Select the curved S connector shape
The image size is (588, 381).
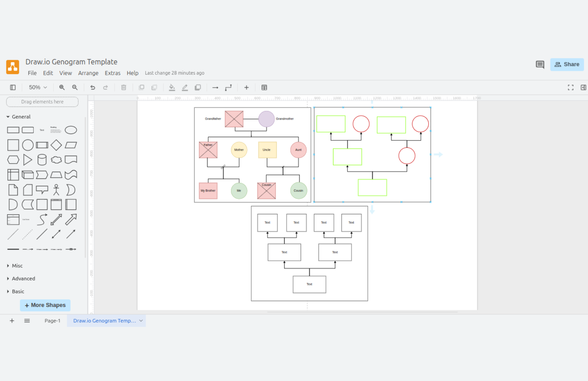tap(42, 220)
